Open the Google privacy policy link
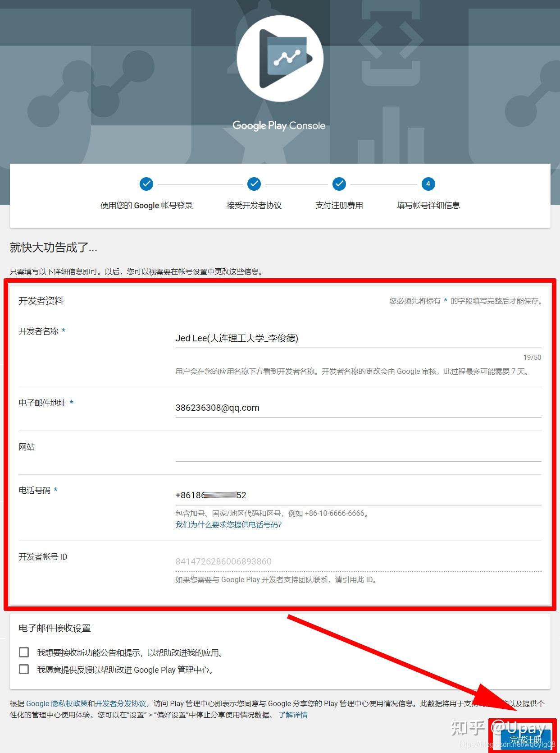 (x=57, y=703)
